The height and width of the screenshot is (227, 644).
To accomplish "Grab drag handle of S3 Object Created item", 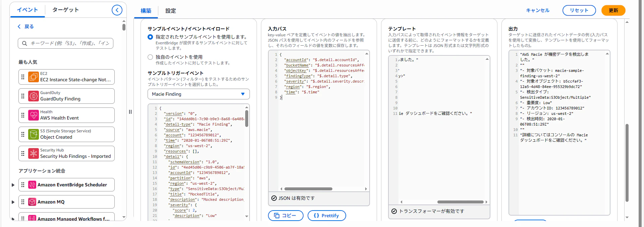I will point(23,134).
